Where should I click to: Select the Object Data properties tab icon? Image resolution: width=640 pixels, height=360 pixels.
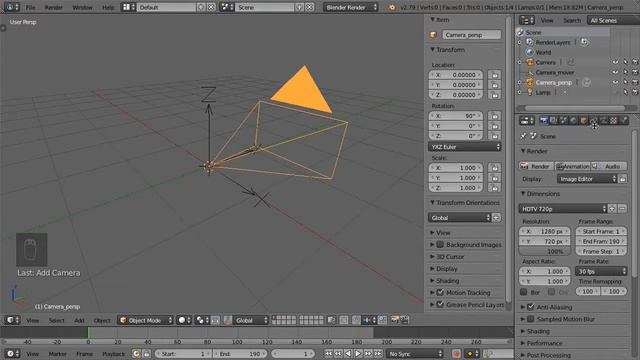[604, 120]
